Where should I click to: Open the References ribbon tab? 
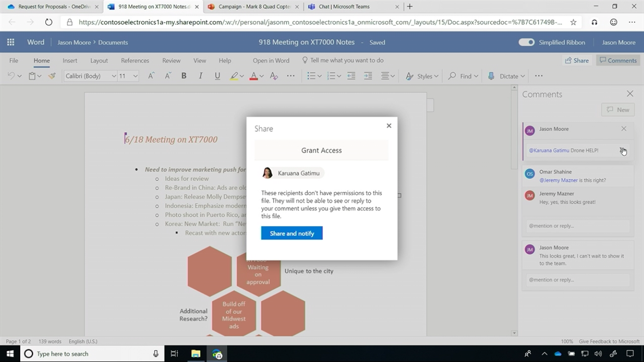135,60
